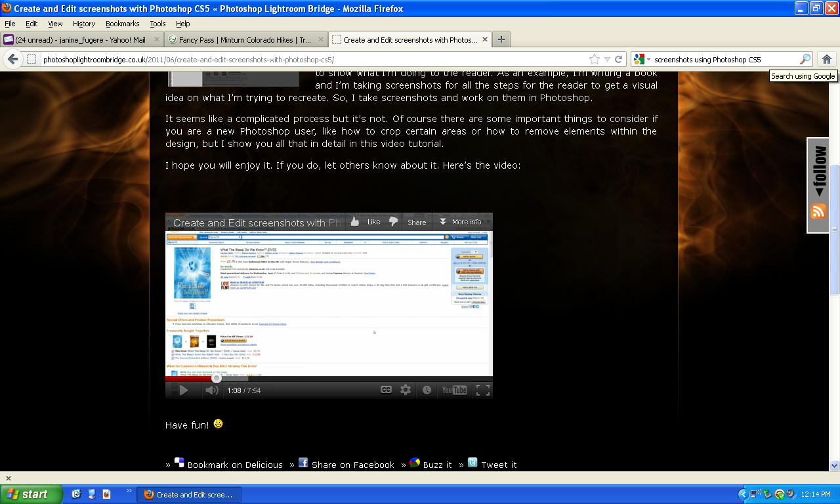
Task: Click the video progress bar scrubber
Action: [216, 378]
